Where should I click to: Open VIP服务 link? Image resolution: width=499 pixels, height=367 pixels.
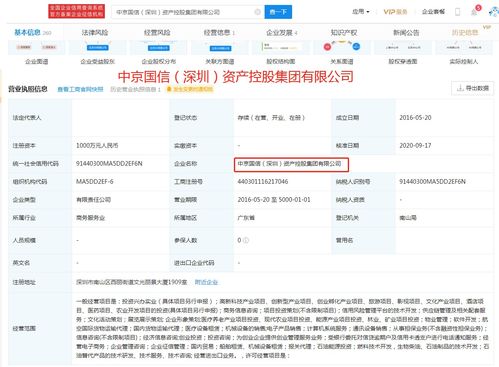click(x=395, y=12)
